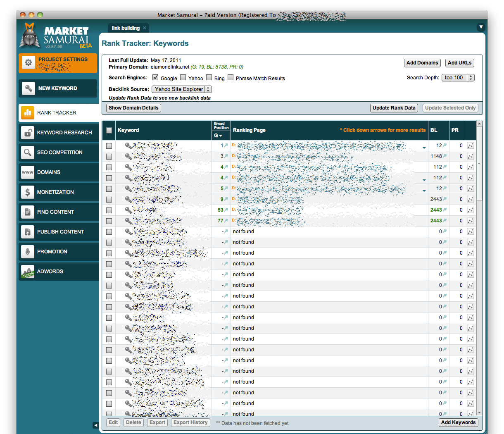The width and height of the screenshot is (504, 434).
Task: Click the Export History button
Action: [190, 422]
